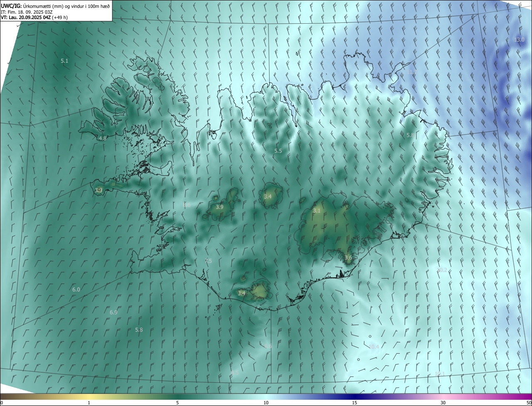Click the 4.8 value on the Westfjords coast

tap(102, 138)
